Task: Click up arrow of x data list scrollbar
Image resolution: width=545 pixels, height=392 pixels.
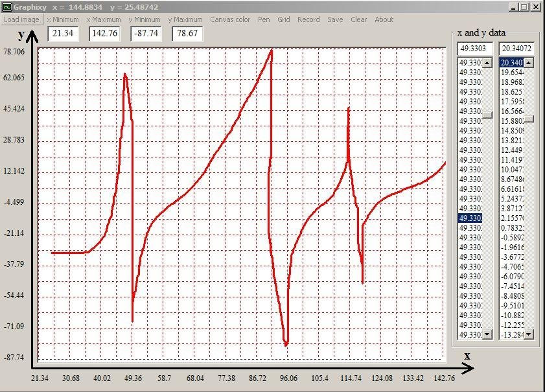Action: tap(487, 63)
